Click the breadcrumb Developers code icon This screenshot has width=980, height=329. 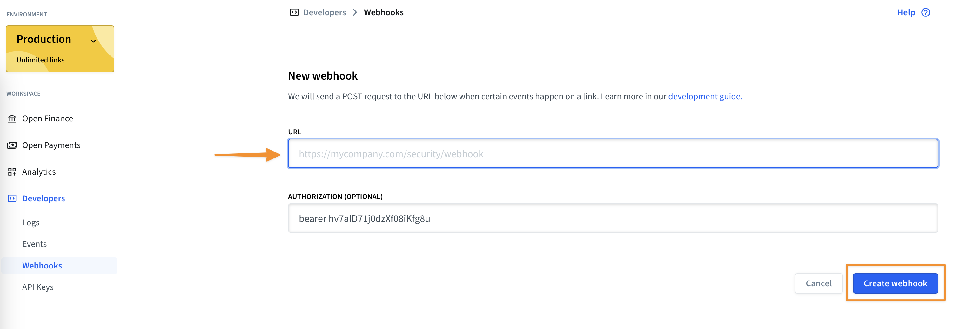click(x=294, y=13)
